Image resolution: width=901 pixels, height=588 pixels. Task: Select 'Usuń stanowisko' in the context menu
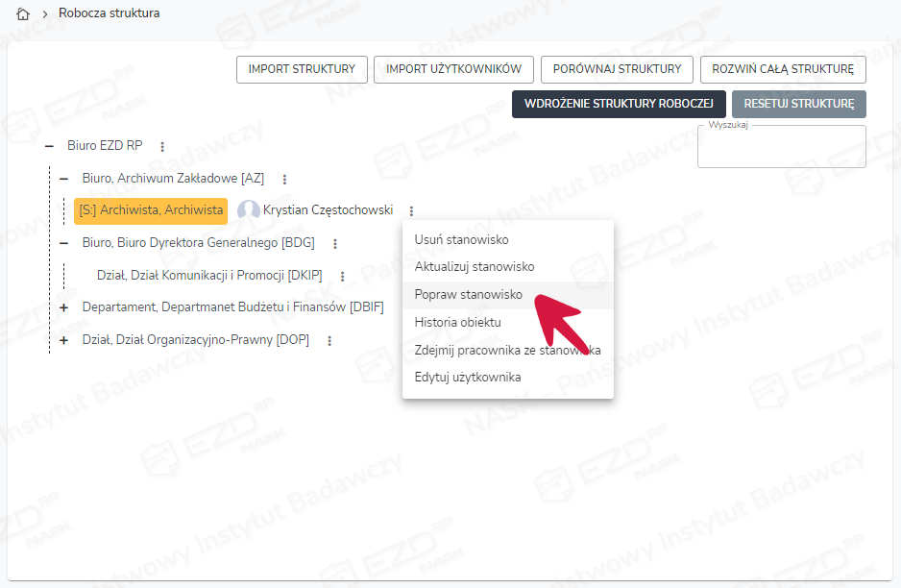(461, 239)
